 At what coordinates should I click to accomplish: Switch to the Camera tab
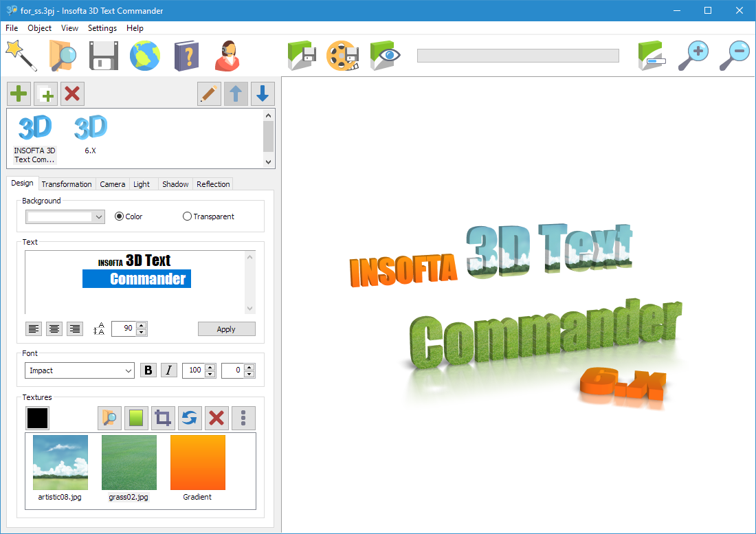click(x=112, y=184)
